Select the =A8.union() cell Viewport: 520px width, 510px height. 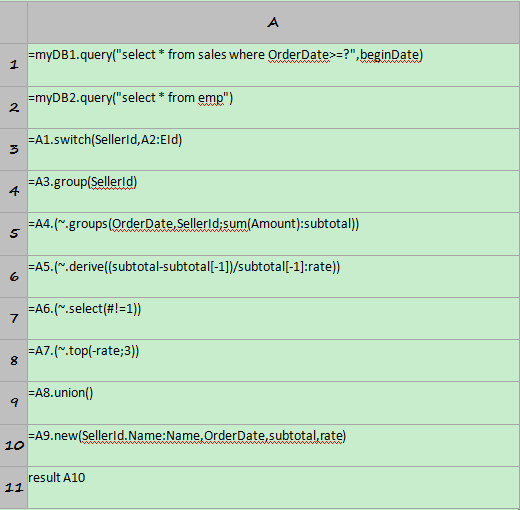tap(273, 403)
